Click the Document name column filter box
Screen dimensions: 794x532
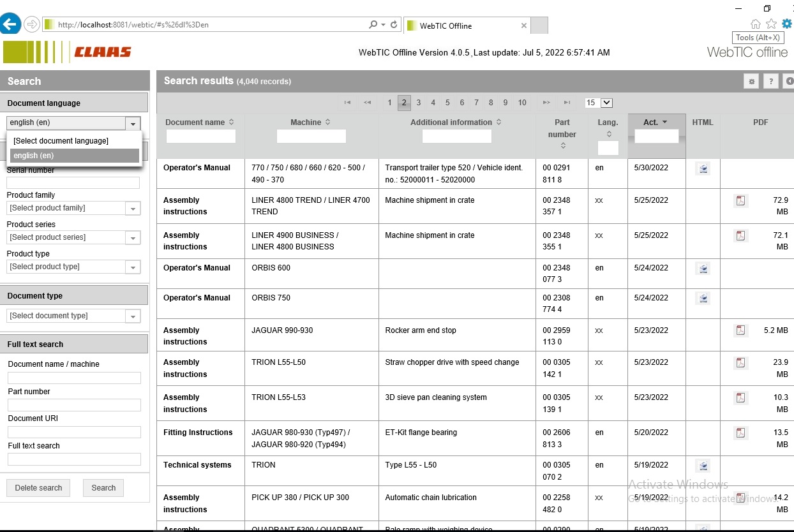click(x=201, y=137)
